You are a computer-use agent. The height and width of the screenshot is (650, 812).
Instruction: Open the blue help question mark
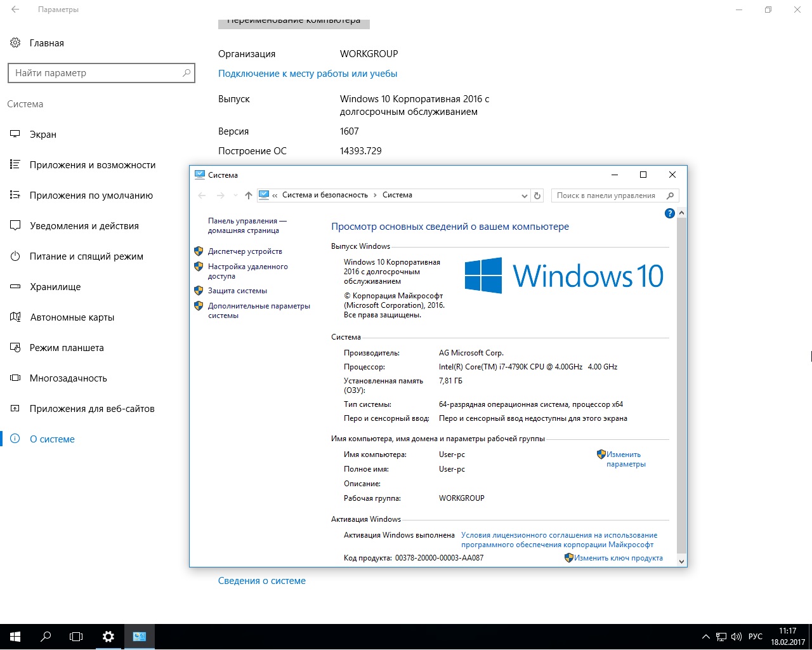point(669,213)
